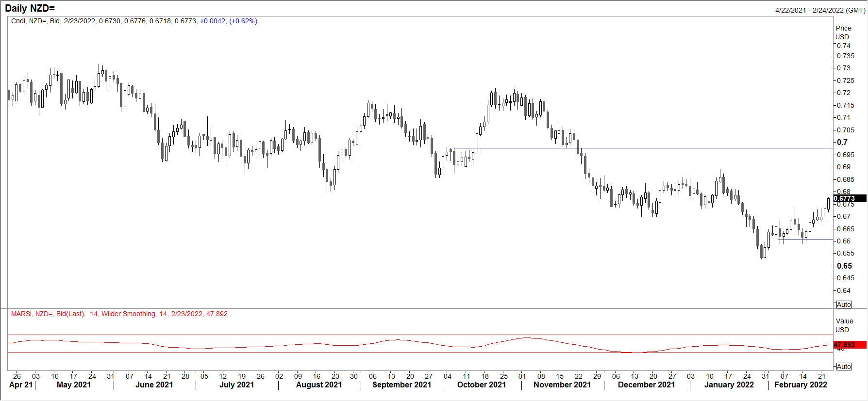Click the "November 2021" month label

(562, 385)
